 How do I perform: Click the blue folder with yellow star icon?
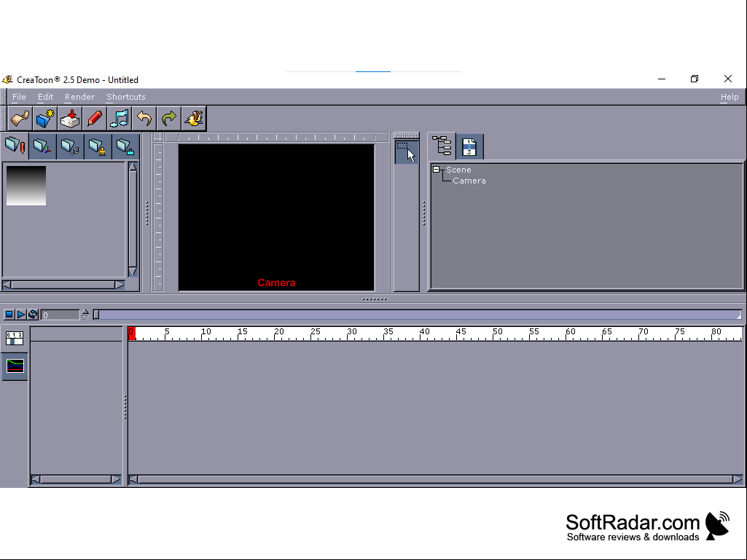[44, 119]
